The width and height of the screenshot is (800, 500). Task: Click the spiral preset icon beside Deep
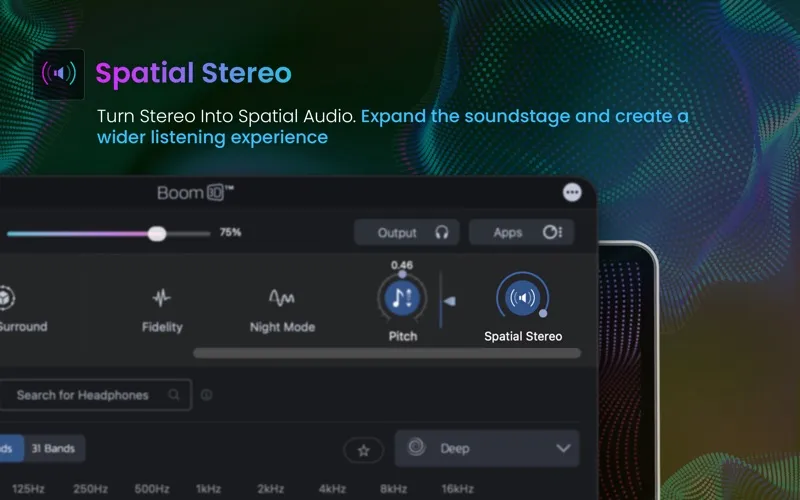point(416,447)
